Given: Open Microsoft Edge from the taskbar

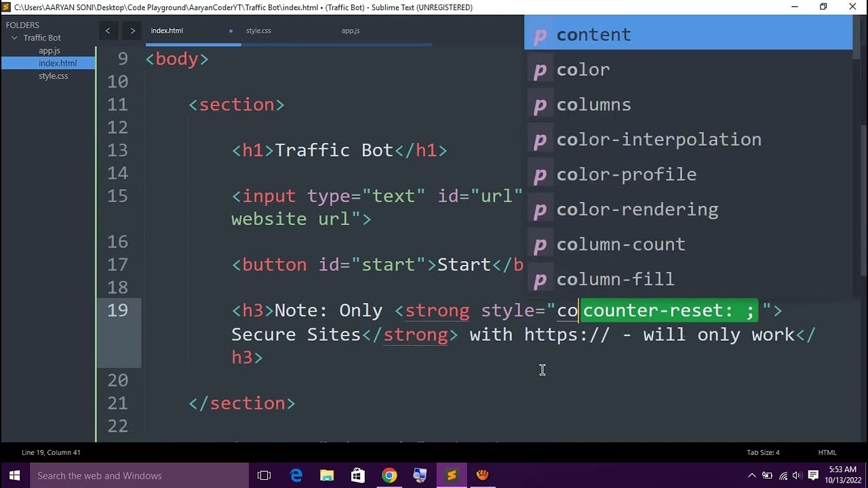Looking at the screenshot, I should tap(296, 475).
